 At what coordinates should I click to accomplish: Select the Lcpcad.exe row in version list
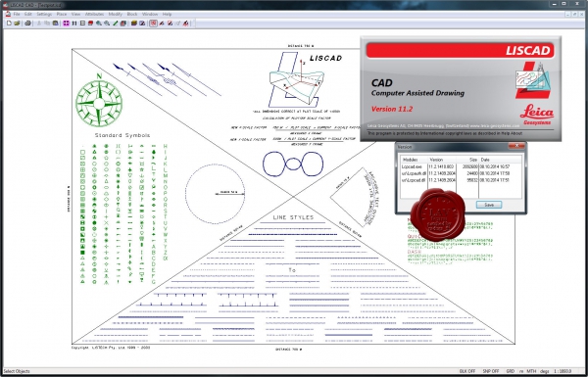461,166
